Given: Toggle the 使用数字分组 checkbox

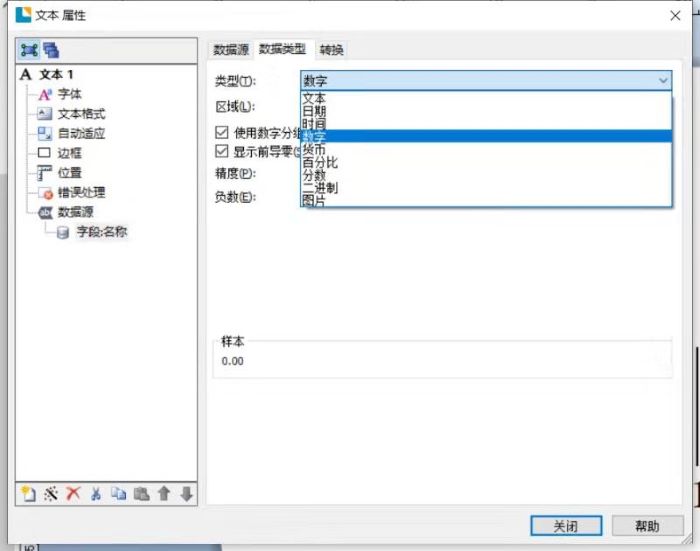Looking at the screenshot, I should click(221, 132).
